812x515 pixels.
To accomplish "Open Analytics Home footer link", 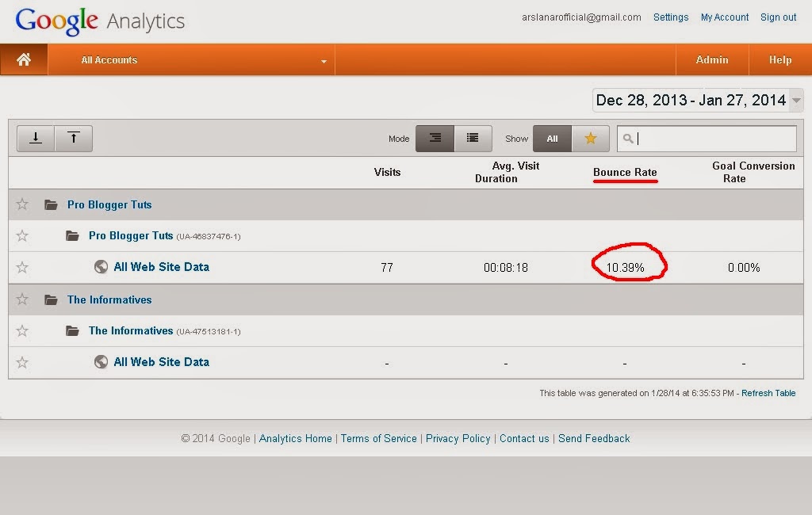I will click(x=295, y=438).
